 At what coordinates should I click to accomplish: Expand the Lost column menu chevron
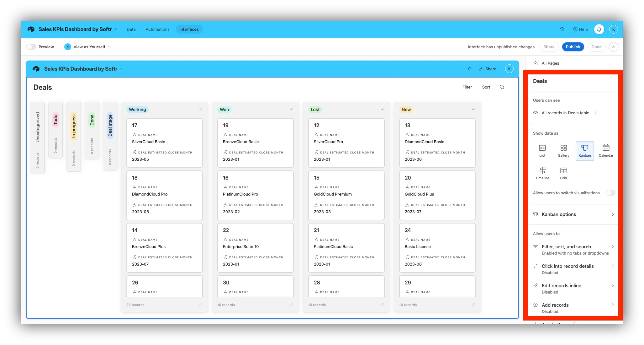pyautogui.click(x=382, y=109)
